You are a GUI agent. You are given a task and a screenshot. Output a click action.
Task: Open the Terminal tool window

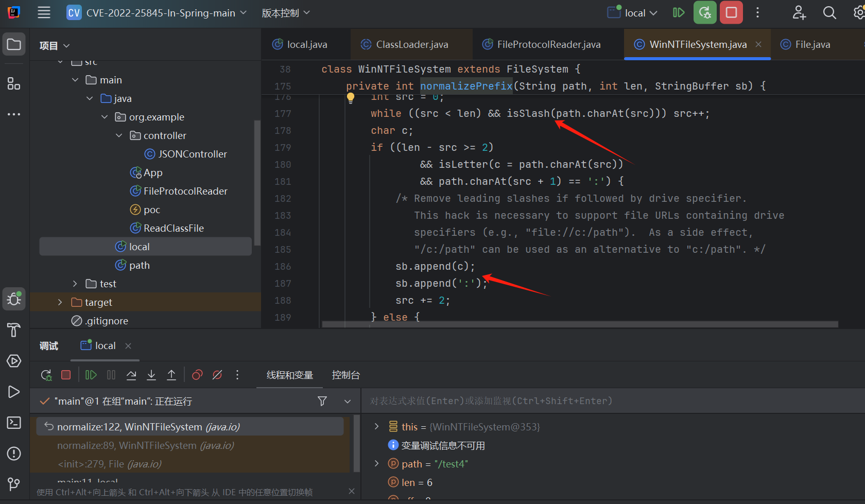(x=14, y=423)
